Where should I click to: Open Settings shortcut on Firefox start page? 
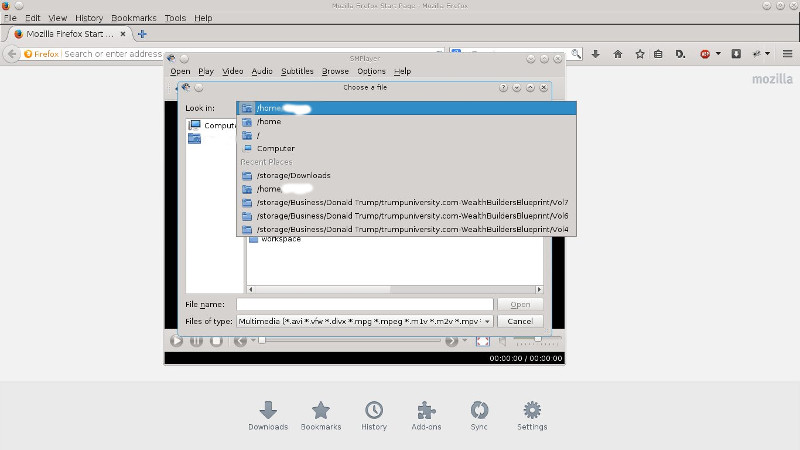pyautogui.click(x=532, y=415)
